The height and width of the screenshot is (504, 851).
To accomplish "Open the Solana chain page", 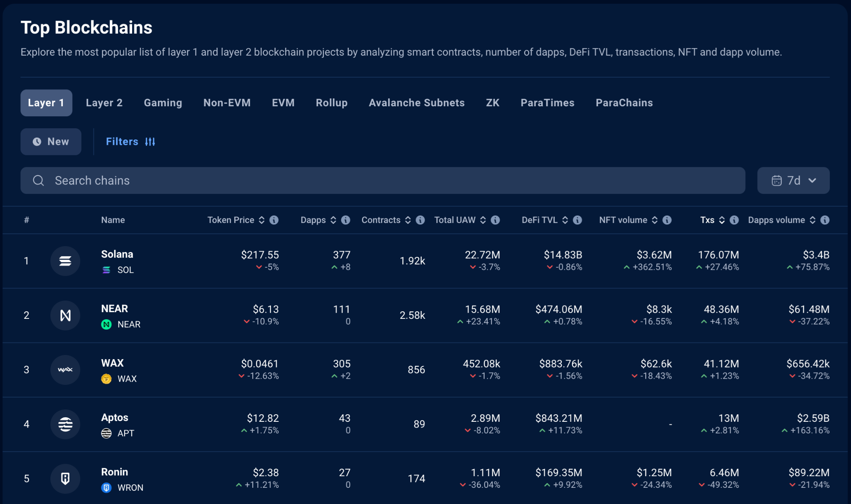I will tap(117, 254).
